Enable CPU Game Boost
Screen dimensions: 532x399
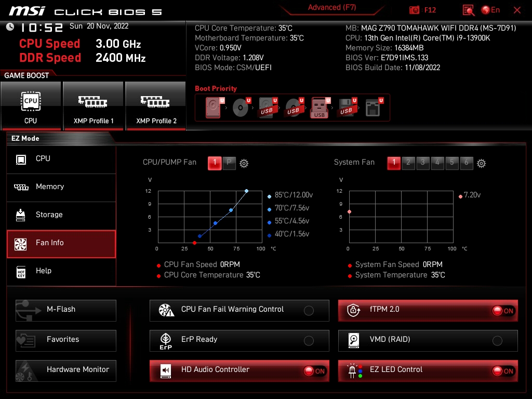click(x=31, y=106)
